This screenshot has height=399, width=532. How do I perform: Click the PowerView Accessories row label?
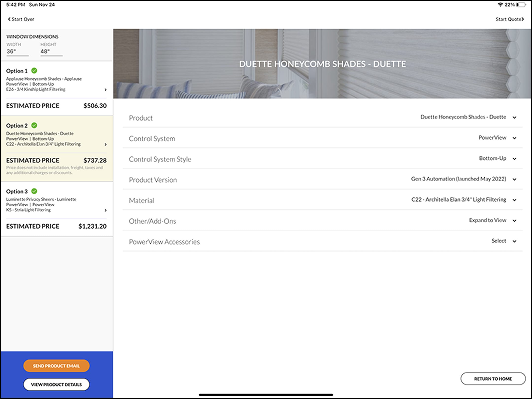[164, 242]
